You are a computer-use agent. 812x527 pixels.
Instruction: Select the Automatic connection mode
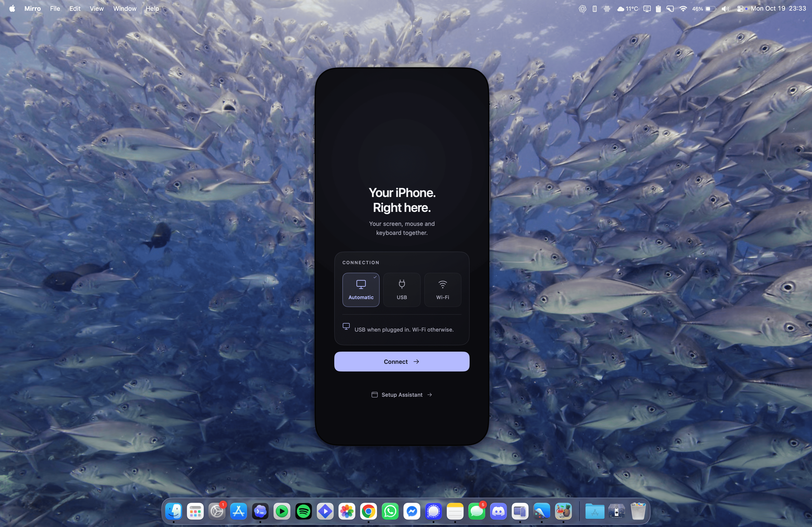tap(361, 290)
